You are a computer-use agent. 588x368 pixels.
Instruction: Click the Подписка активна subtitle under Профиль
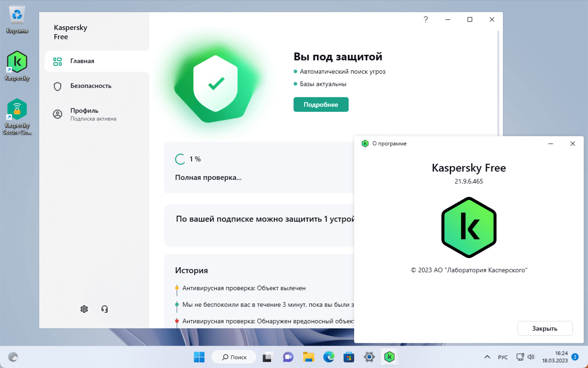click(x=93, y=119)
